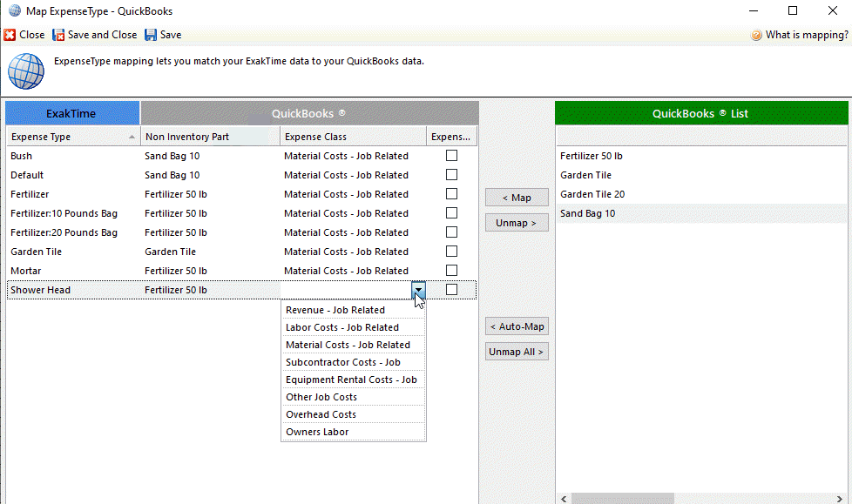The width and height of the screenshot is (852, 504).
Task: Select Owners Labor option
Action: [x=353, y=432]
